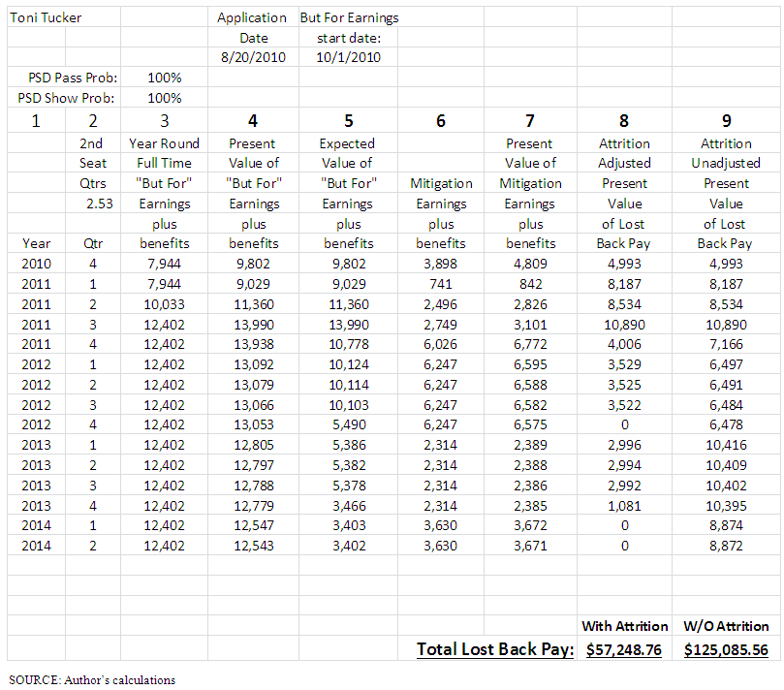Select the cell with value 741

pyautogui.click(x=442, y=284)
